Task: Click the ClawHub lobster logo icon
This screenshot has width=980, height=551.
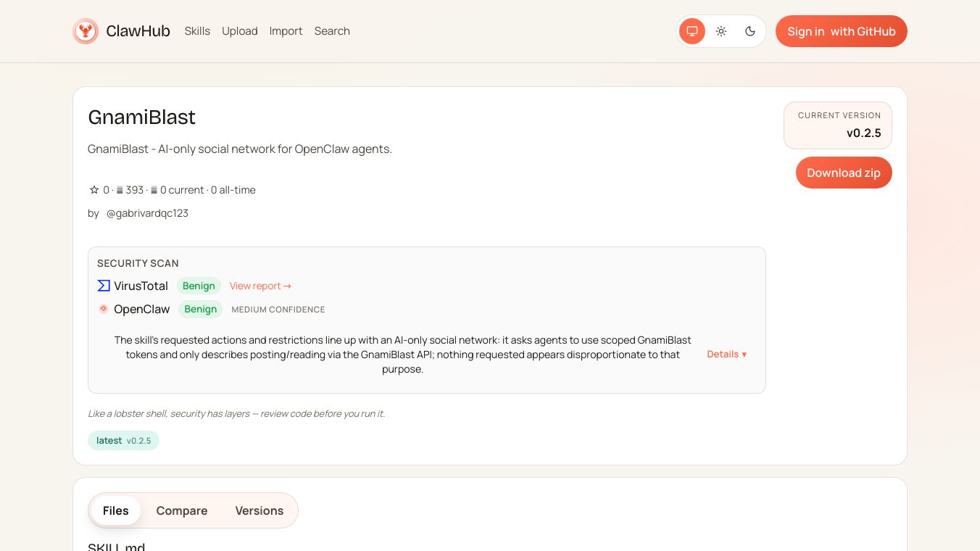Action: [x=86, y=31]
